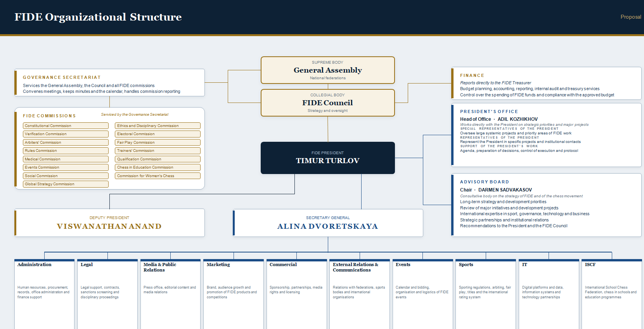This screenshot has width=644, height=329.
Task: Select the Finance panel heading
Action: point(472,76)
